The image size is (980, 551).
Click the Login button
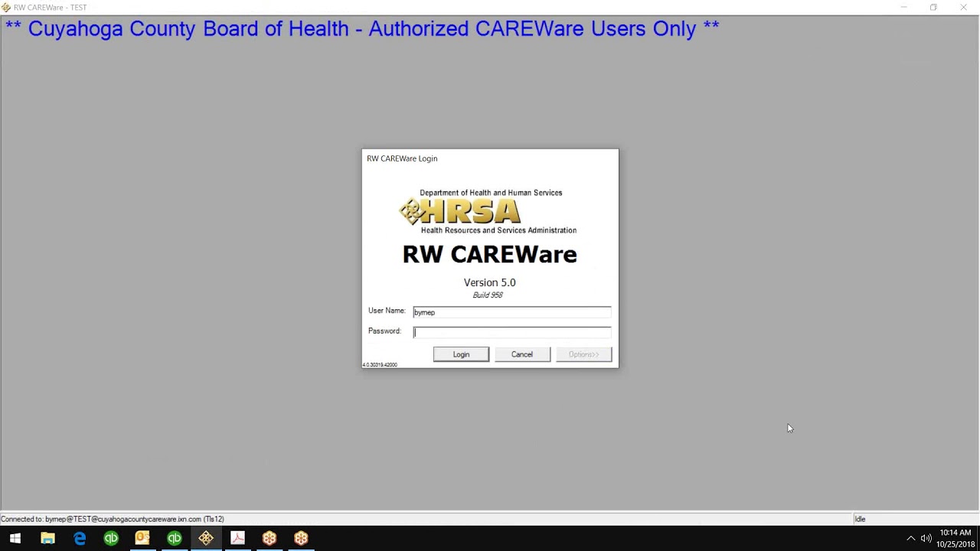[461, 354]
